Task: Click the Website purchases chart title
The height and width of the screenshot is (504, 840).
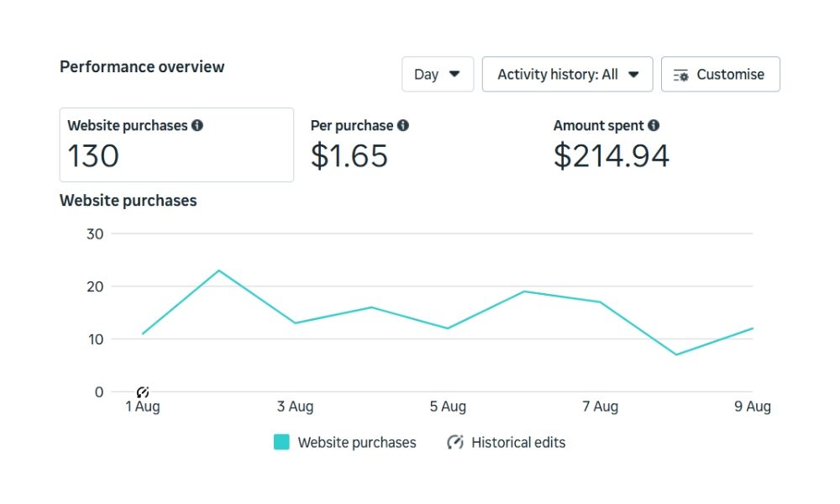Action: pos(128,200)
